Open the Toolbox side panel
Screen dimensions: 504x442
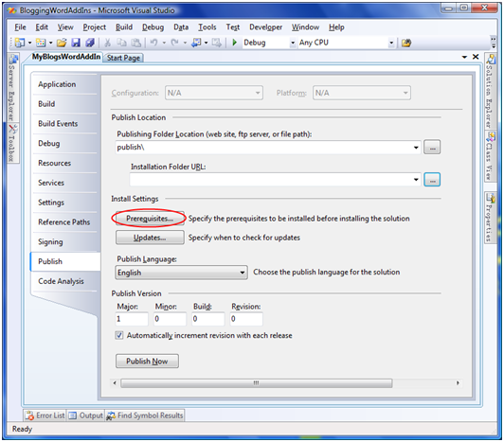[x=12, y=143]
